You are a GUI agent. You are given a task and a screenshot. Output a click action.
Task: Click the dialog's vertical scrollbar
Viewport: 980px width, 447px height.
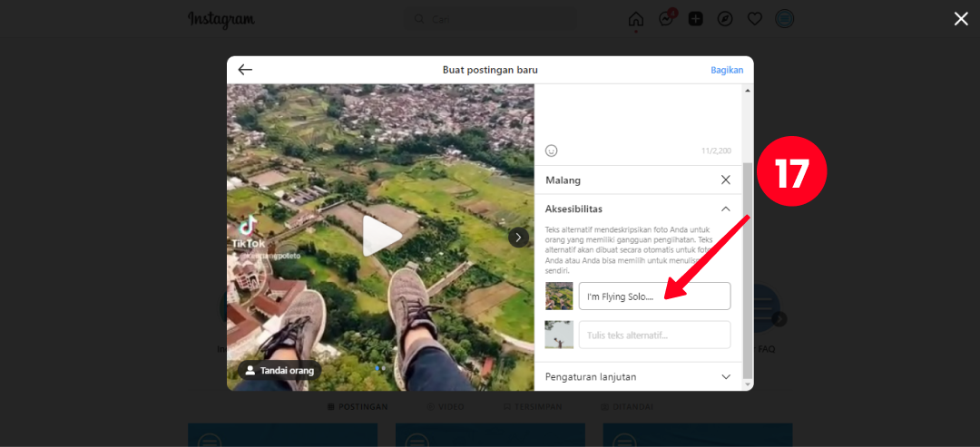tap(748, 268)
